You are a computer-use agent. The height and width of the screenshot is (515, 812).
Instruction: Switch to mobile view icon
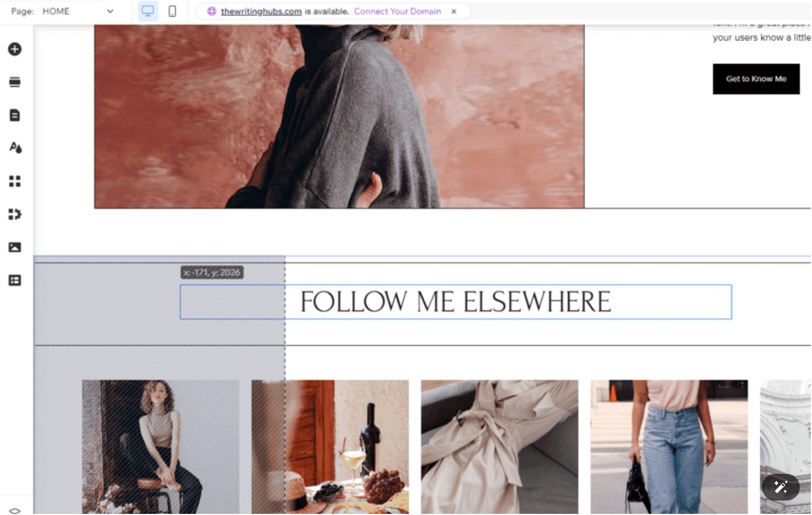tap(172, 11)
